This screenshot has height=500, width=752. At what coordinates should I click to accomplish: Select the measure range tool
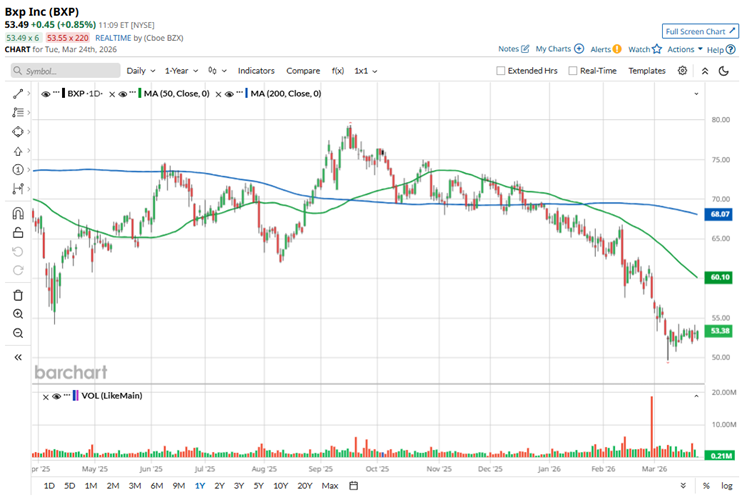18,188
